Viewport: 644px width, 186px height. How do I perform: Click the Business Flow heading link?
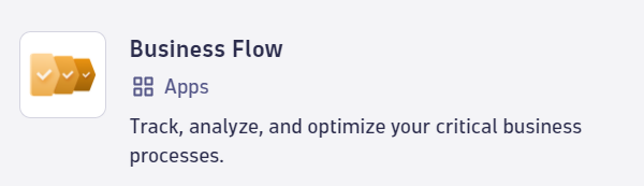206,49
